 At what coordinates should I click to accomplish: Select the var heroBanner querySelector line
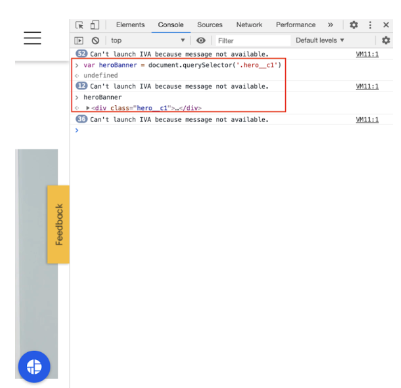click(x=182, y=65)
